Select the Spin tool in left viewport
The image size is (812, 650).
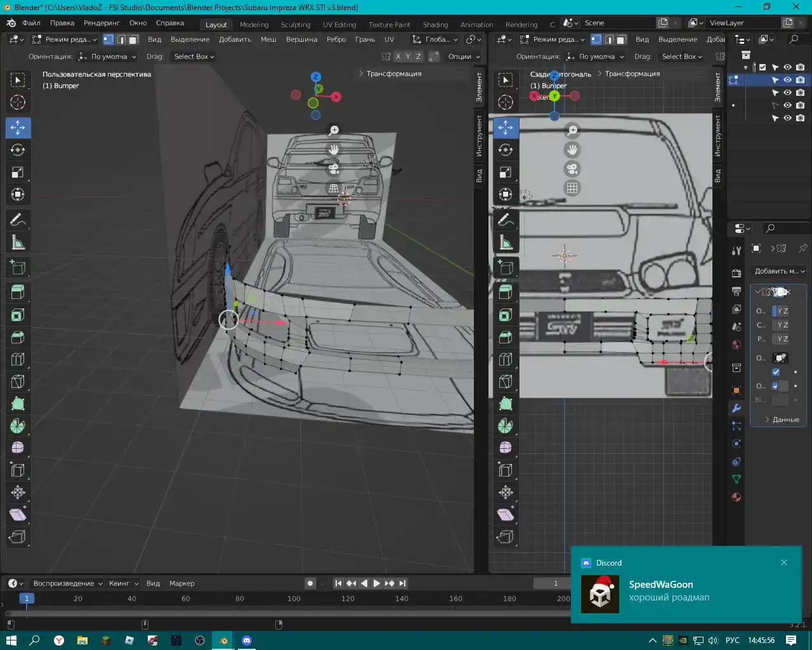click(18, 426)
